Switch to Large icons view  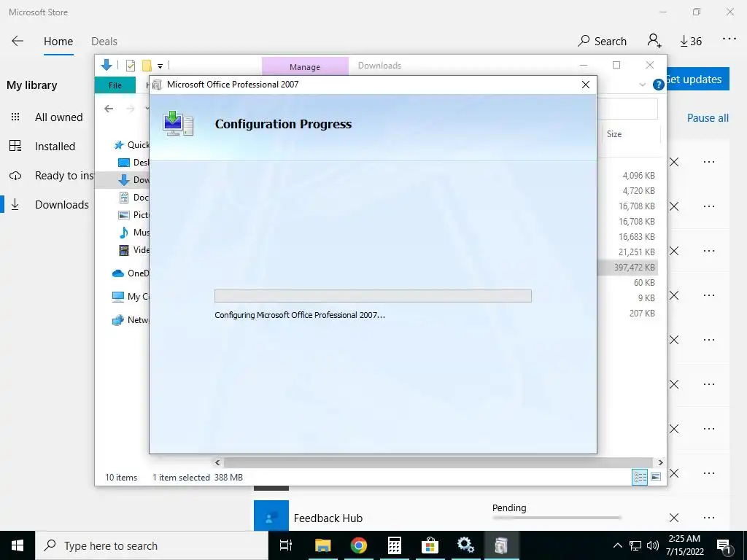point(656,477)
